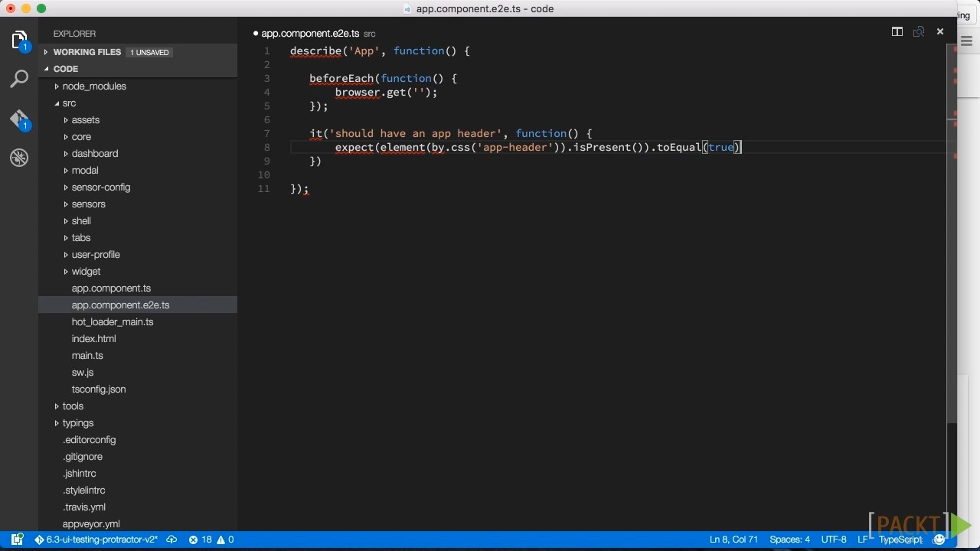Click the macOS green zoom window button
Viewport: 980px width, 551px height.
(41, 8)
